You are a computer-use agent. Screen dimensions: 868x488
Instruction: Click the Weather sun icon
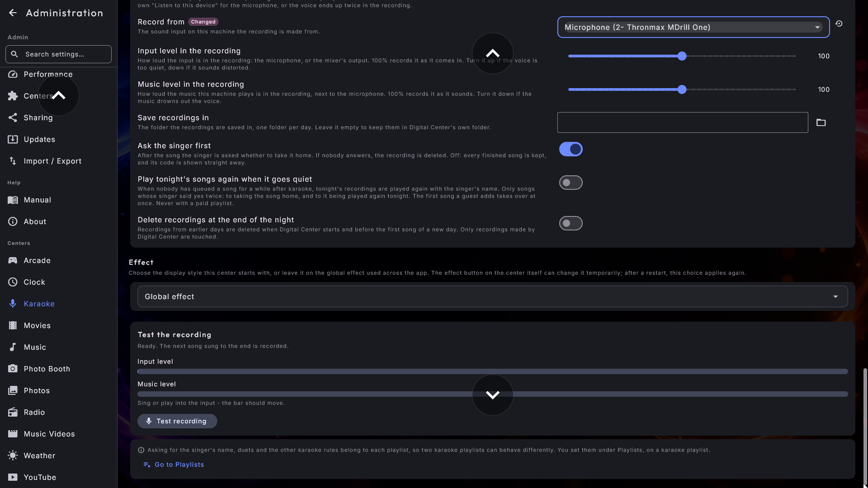tap(13, 455)
